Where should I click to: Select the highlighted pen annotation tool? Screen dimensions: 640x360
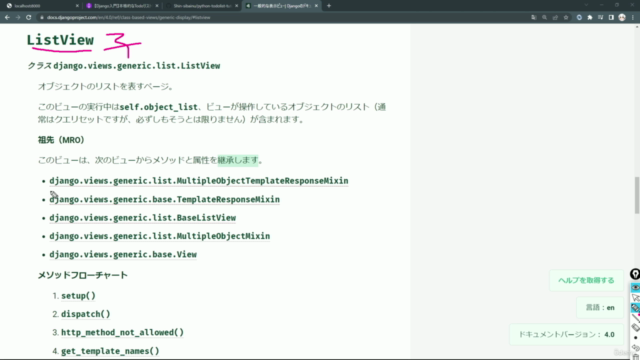point(635,307)
